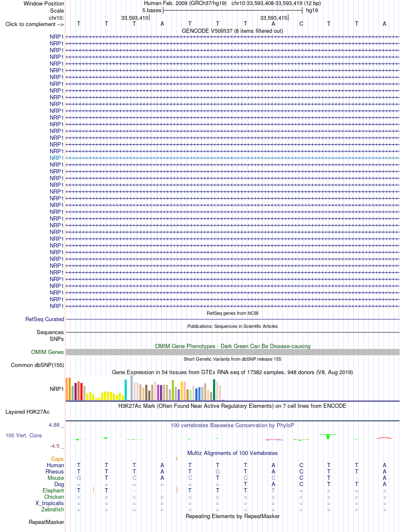Open the H3K27Ac Mark track title
Screen dimensions: 400x532
232,406
